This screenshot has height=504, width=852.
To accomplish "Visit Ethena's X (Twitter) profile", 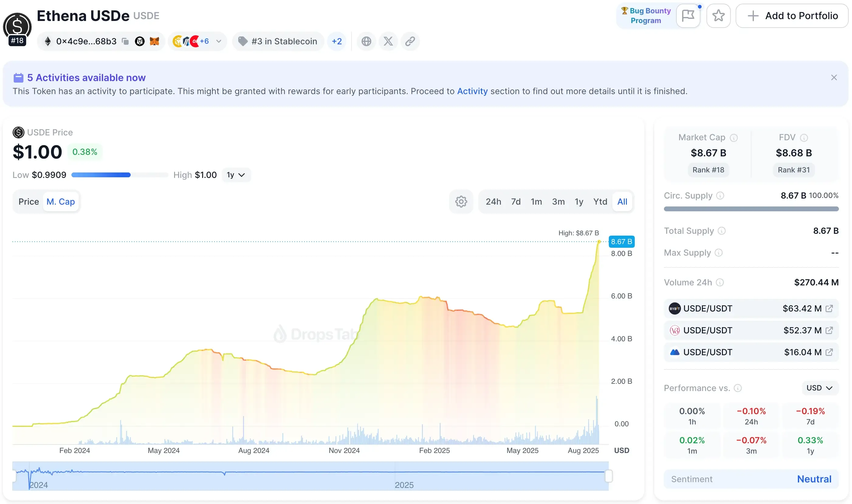I will 388,41.
